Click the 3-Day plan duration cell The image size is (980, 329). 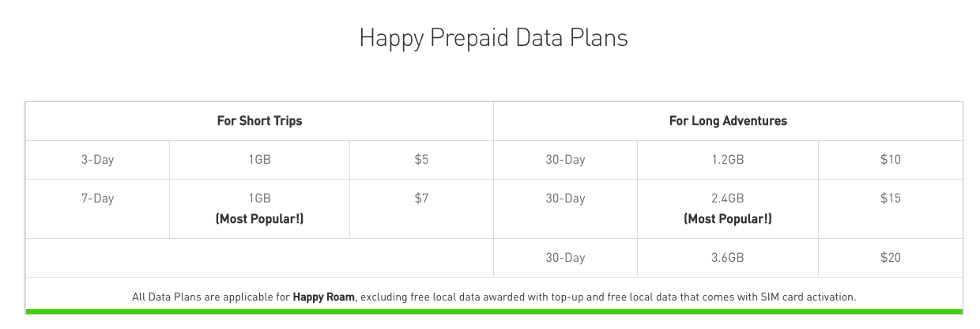(97, 160)
